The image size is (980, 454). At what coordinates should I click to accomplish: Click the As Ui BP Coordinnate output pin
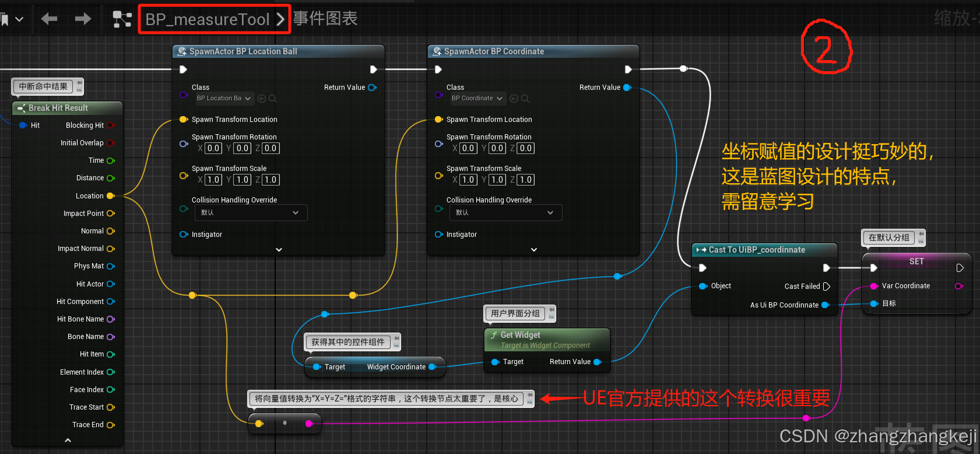point(825,305)
